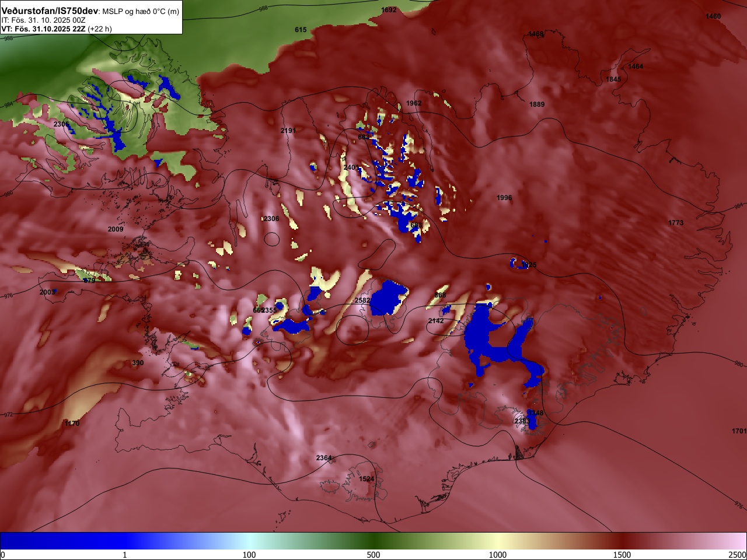Click the legend tick label 100

coord(249,555)
